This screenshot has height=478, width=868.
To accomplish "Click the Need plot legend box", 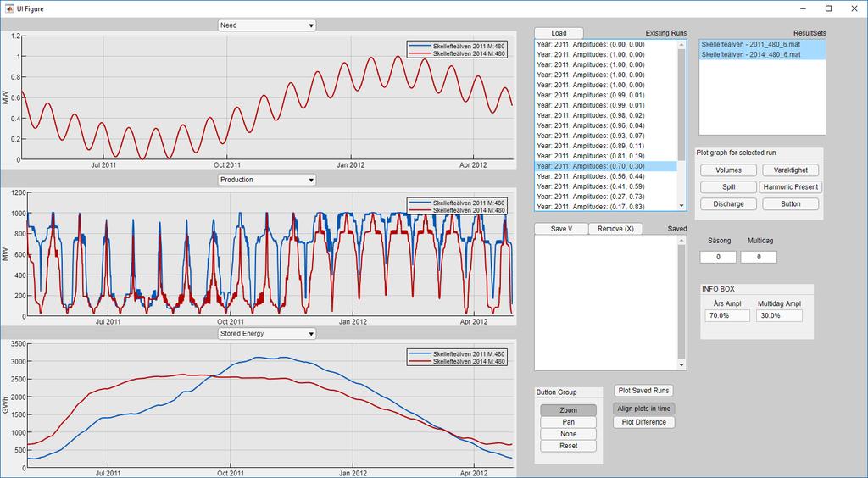I will click(x=456, y=50).
